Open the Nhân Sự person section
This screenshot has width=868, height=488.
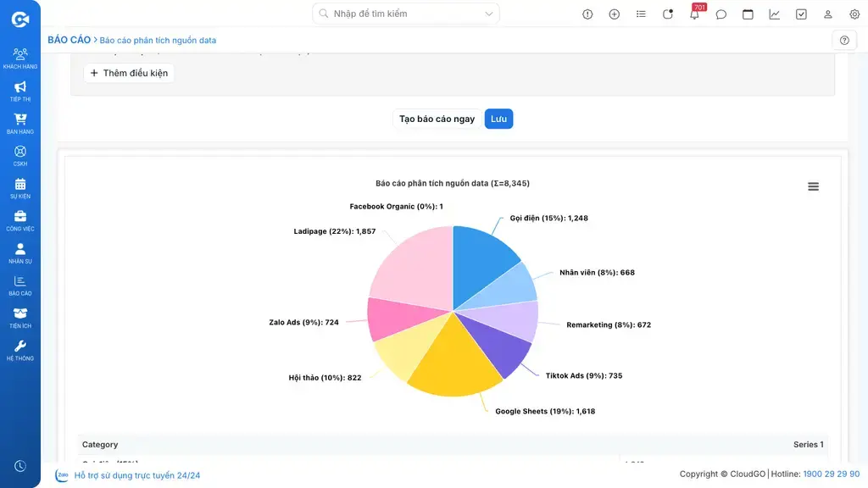point(20,253)
